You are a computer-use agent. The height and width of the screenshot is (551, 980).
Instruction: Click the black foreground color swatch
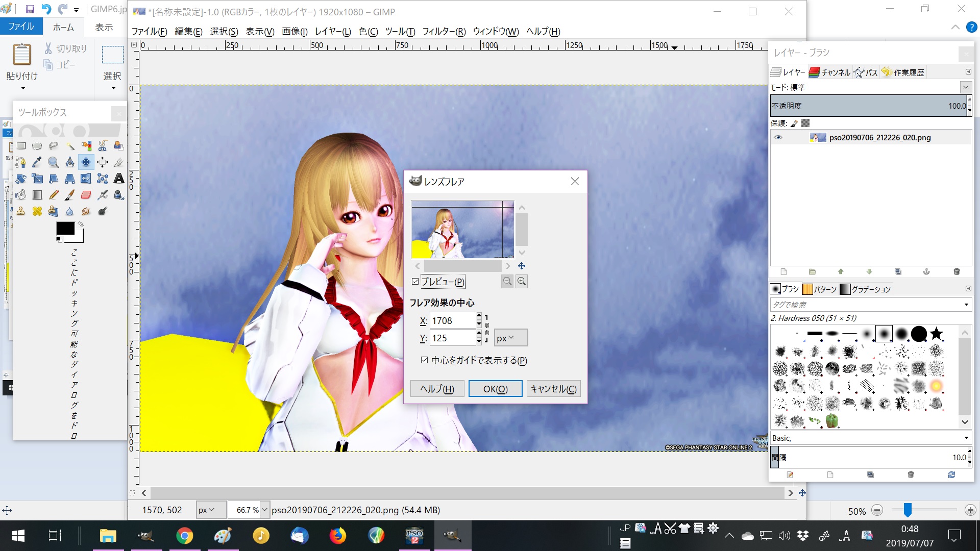tap(65, 228)
